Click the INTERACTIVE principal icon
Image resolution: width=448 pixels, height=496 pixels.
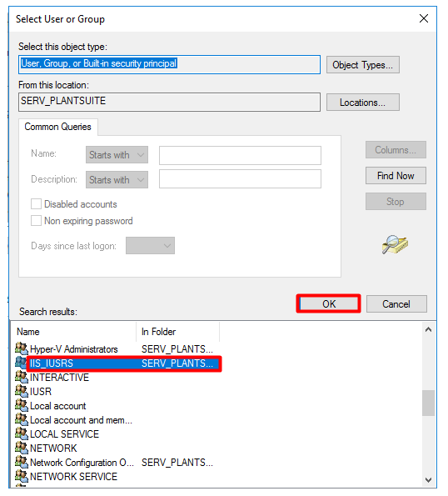pos(22,377)
